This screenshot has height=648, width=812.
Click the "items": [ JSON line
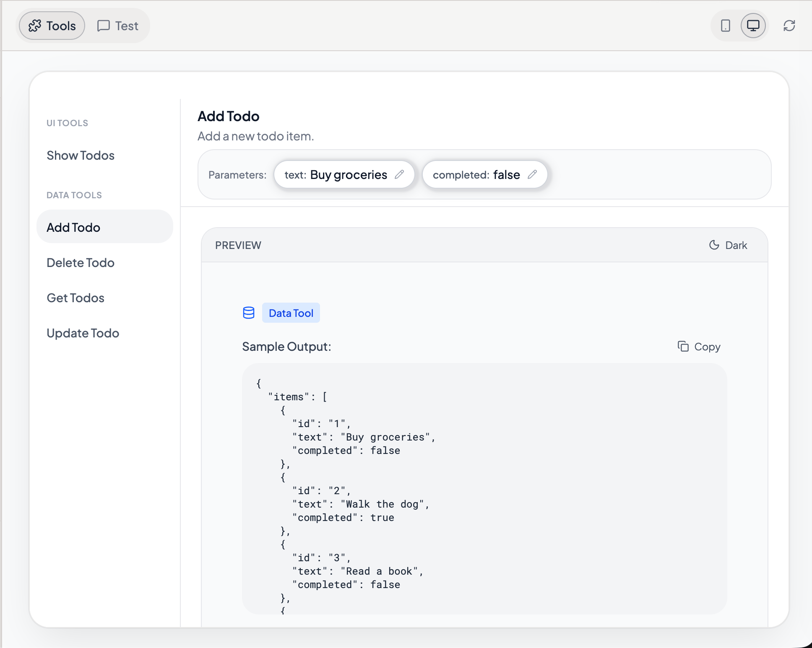point(298,397)
